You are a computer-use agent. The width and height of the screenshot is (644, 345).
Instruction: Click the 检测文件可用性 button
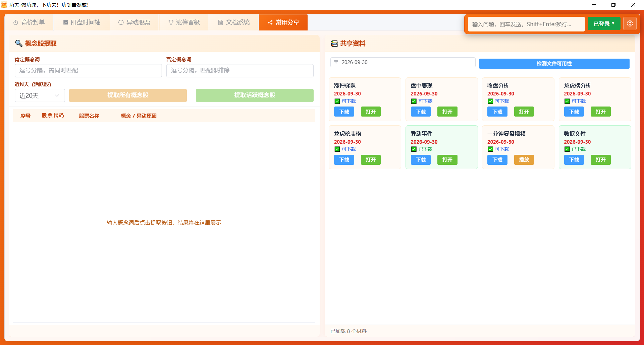554,64
